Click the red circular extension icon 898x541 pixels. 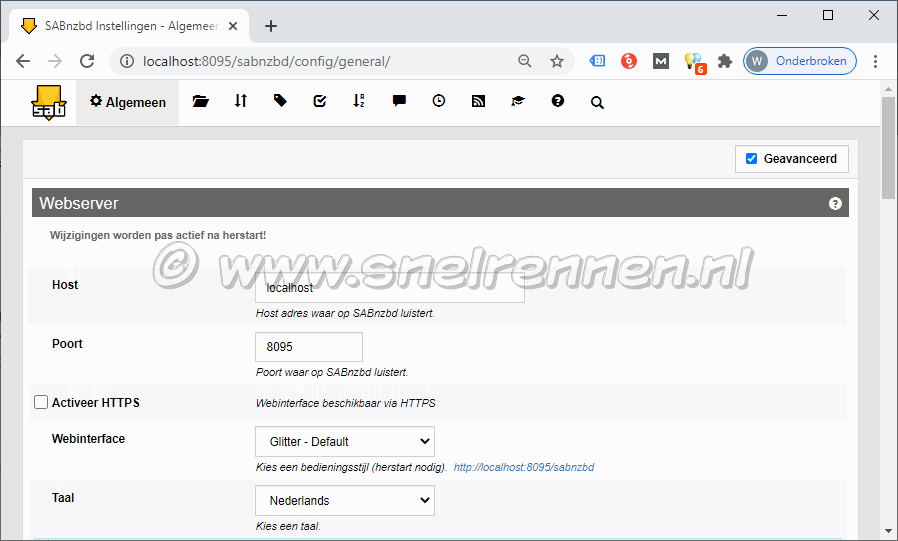pos(629,61)
